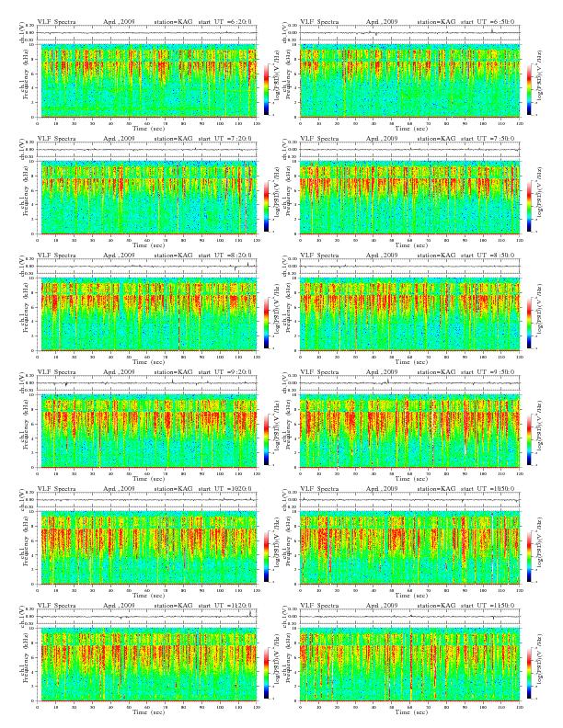Click the color legend of the 9:50:0 spectrogram

coord(529,439)
